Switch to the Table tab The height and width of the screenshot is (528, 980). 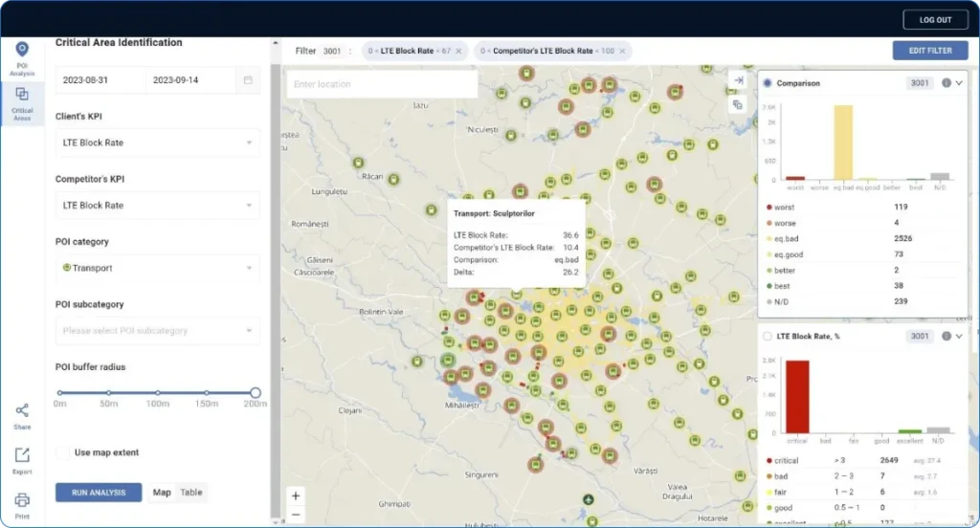[x=191, y=493]
